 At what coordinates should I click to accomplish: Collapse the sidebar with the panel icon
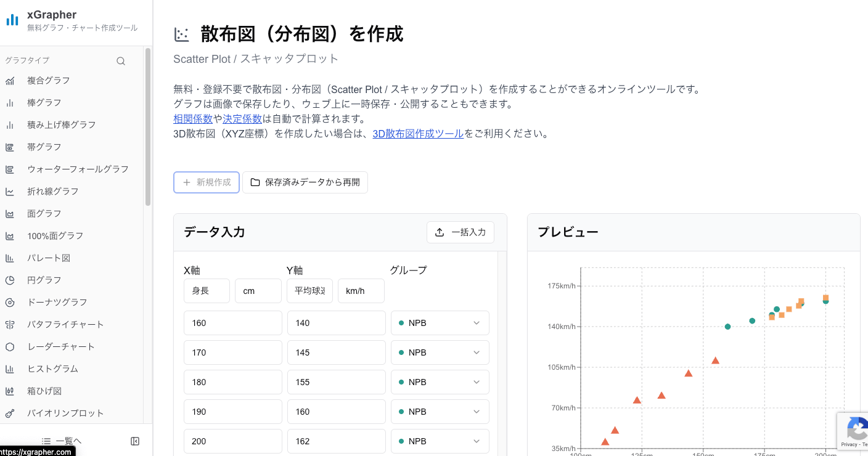click(135, 441)
